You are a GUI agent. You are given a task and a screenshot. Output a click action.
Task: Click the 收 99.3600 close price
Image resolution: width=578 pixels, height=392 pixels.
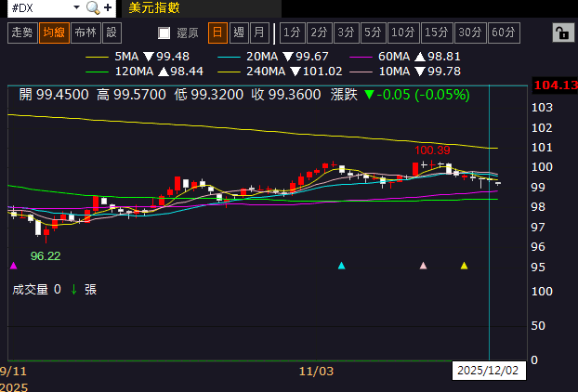(x=286, y=95)
